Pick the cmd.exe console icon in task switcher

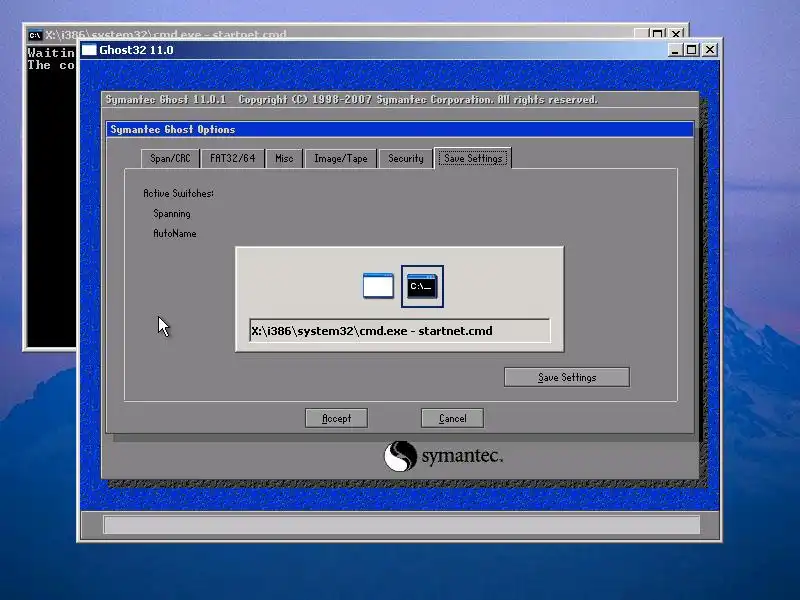point(422,286)
